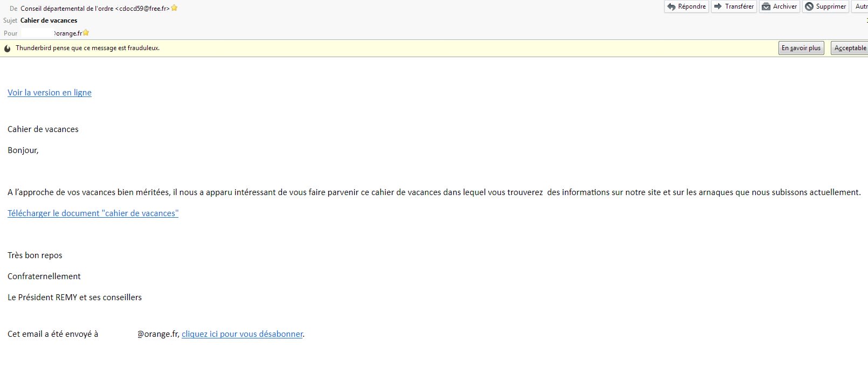Click Télécharger le document cahier de vacances
Viewport: 868px width, 381px height.
93,213
